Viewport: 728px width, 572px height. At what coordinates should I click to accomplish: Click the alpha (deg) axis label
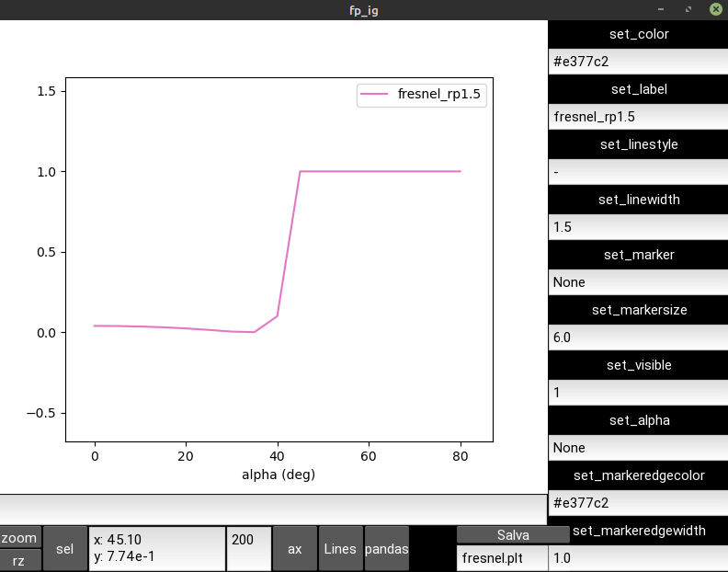[x=279, y=475]
